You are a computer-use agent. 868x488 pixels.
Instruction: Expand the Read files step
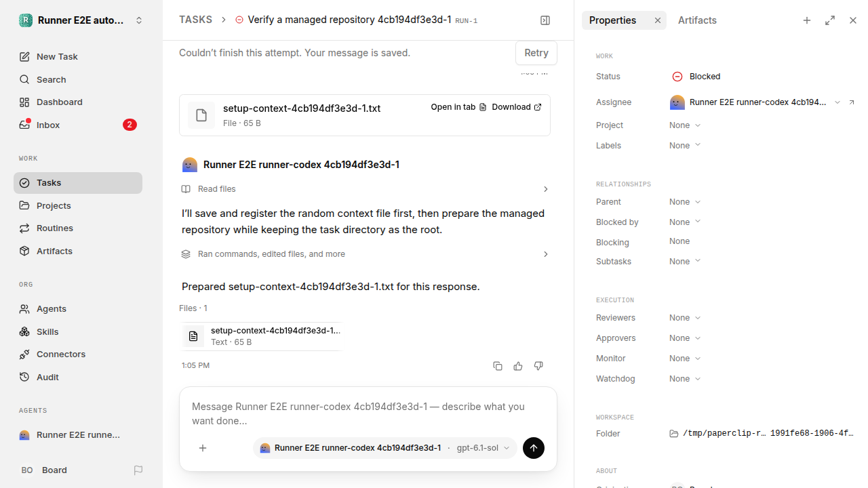click(x=365, y=189)
